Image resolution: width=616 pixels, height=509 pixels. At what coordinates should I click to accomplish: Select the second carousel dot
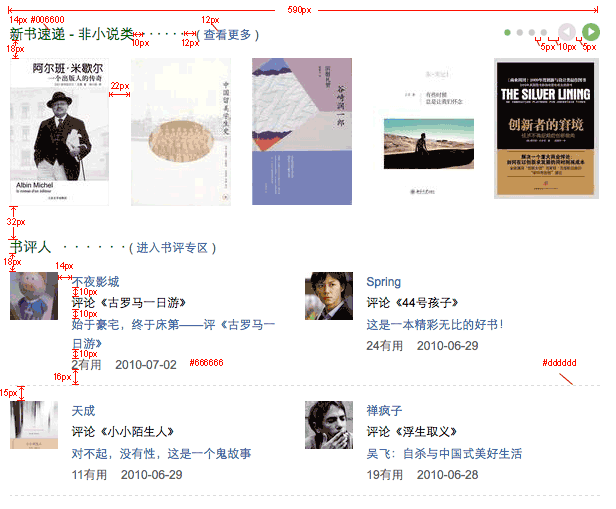coord(520,33)
